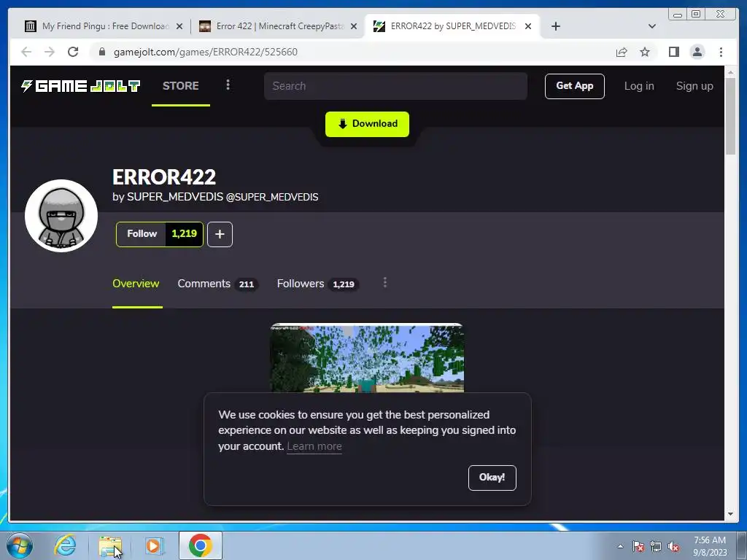Open the network status tray icon
The height and width of the screenshot is (560, 747).
point(656,546)
